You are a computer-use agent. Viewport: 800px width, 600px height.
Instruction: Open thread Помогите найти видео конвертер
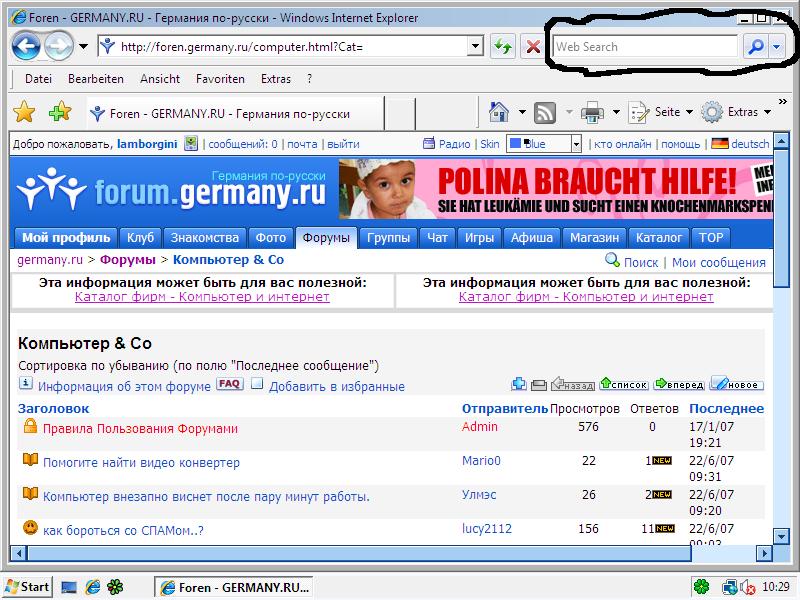pyautogui.click(x=141, y=462)
